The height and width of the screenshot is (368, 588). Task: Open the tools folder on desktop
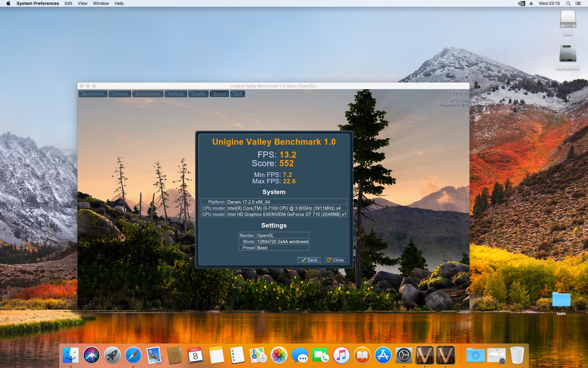561,300
